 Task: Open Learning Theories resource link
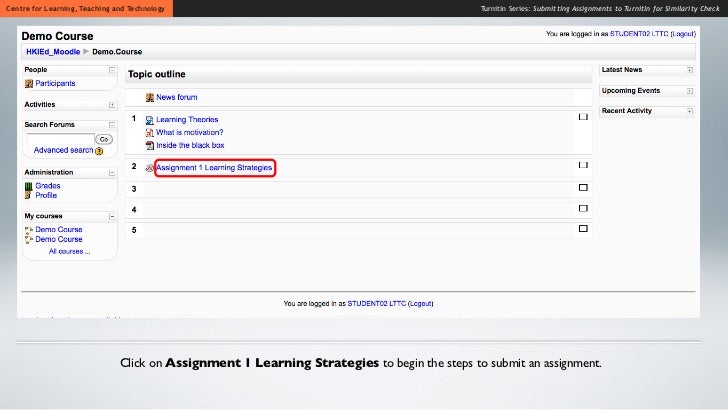pos(187,120)
